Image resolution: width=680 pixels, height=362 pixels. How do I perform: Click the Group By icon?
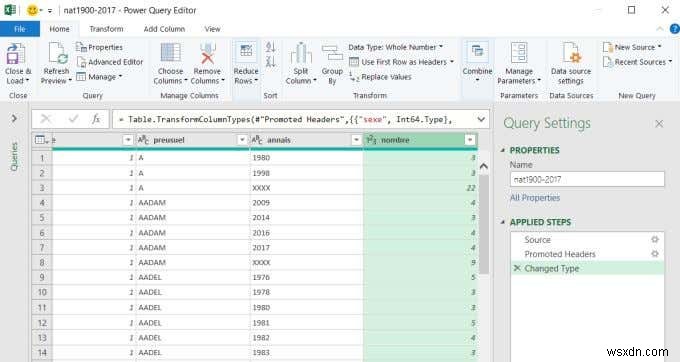coord(332,53)
